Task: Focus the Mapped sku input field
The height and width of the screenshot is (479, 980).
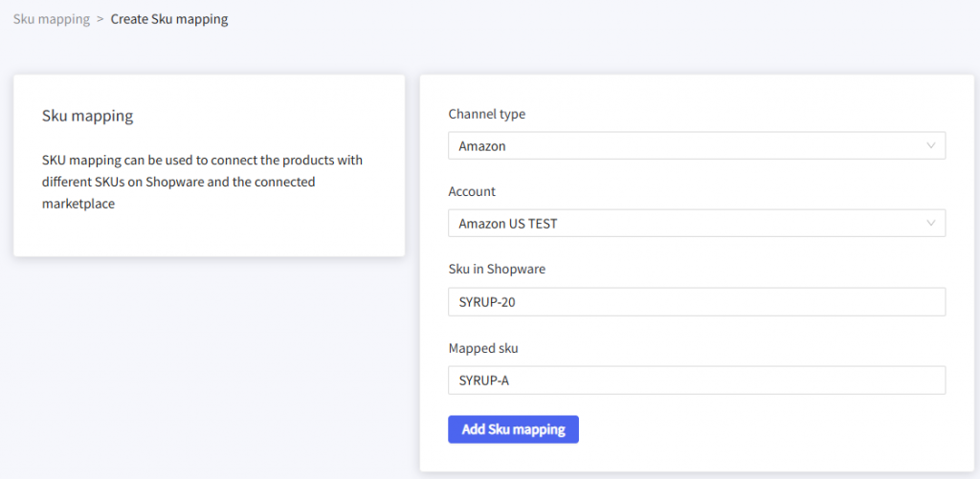Action: [696, 381]
